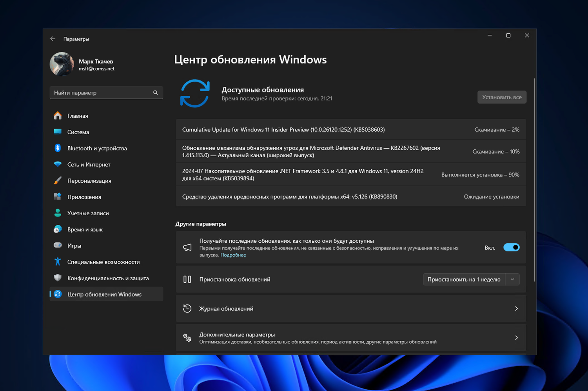588x391 pixels.
Task: Toggle off the latest updates switch
Action: [512, 247]
